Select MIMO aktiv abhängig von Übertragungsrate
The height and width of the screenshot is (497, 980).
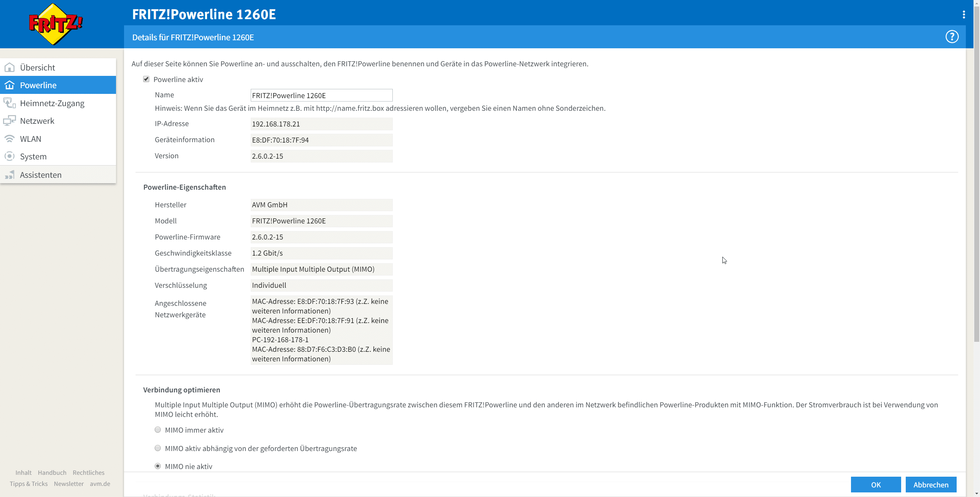(x=158, y=448)
